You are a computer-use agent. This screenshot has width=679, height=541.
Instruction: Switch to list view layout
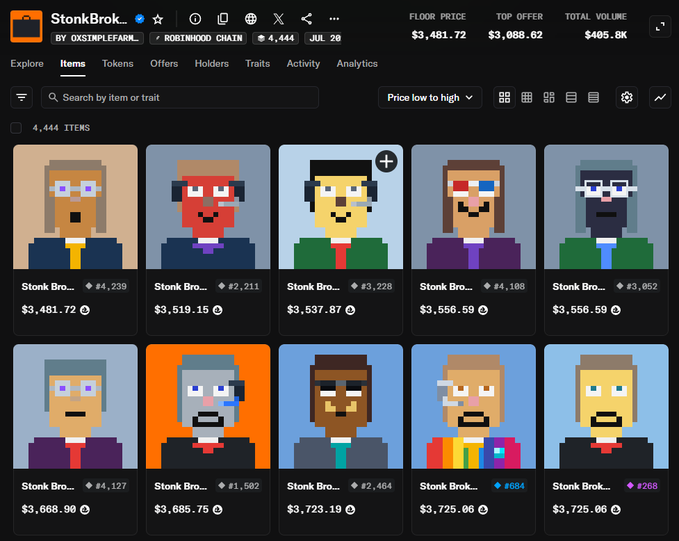pos(571,97)
